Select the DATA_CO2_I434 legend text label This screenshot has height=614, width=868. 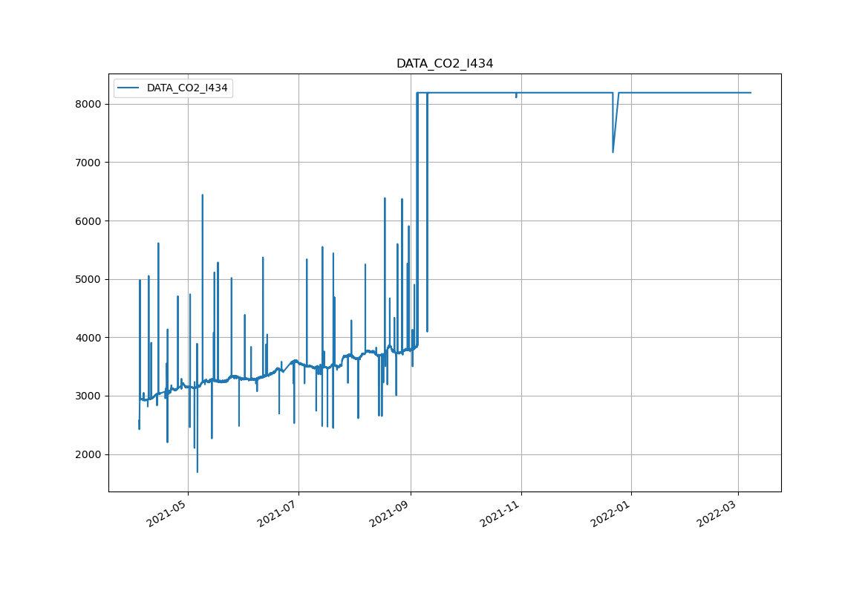point(186,88)
